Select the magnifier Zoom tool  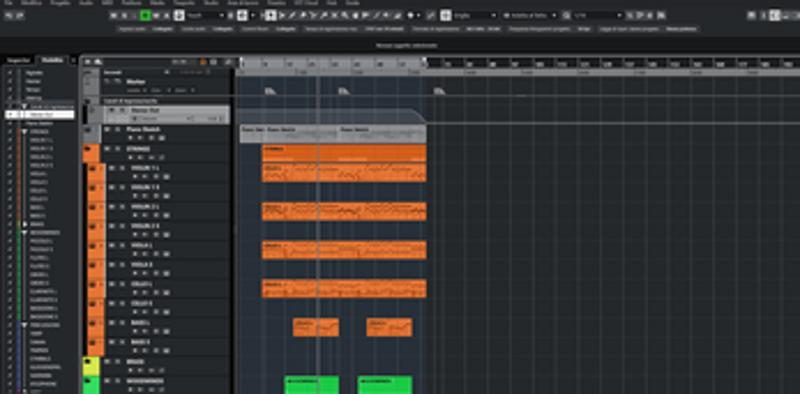click(345, 16)
